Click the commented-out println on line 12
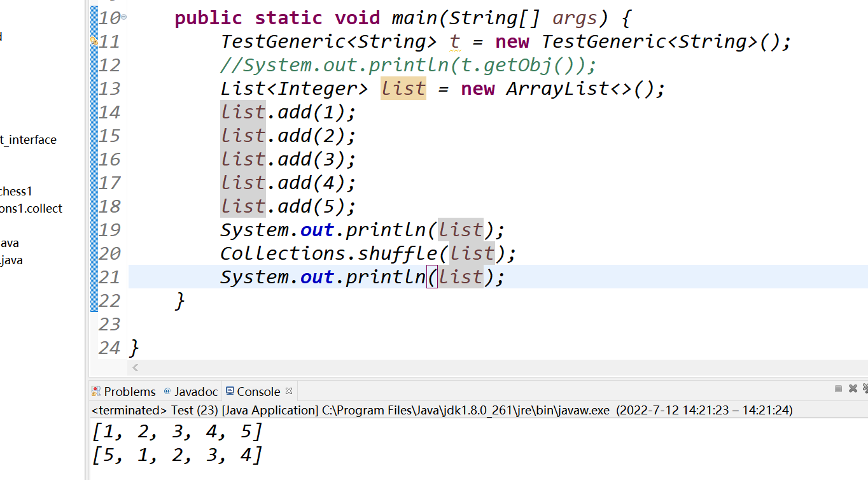 point(408,65)
